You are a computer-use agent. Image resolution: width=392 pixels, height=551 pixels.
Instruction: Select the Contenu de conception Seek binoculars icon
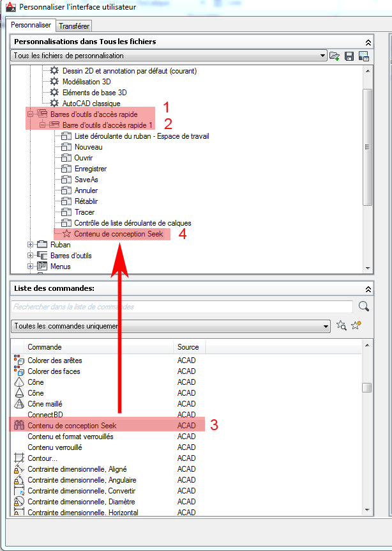click(19, 425)
